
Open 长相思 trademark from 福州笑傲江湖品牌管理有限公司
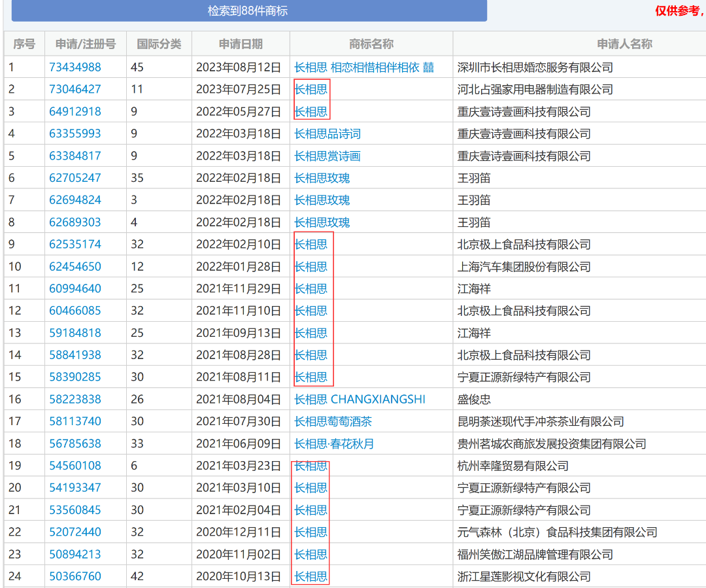pyautogui.click(x=311, y=554)
